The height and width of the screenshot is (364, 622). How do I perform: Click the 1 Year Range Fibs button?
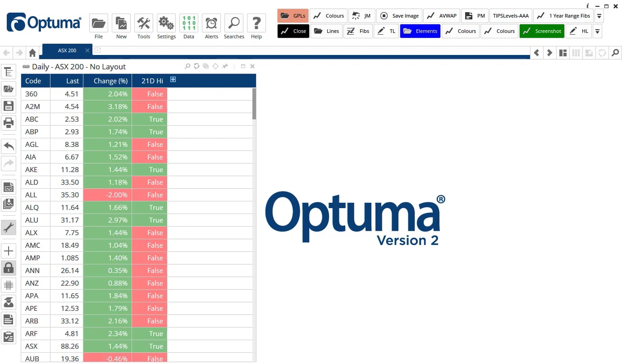563,16
